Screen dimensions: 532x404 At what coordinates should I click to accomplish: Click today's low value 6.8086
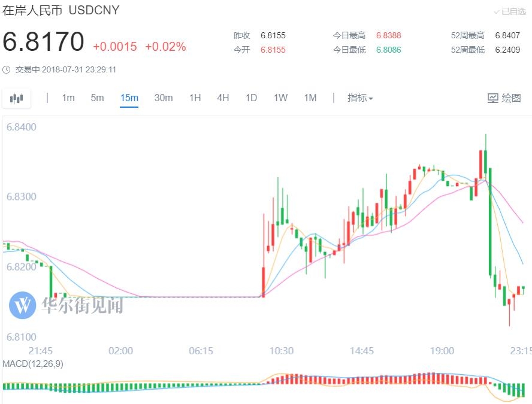point(388,50)
